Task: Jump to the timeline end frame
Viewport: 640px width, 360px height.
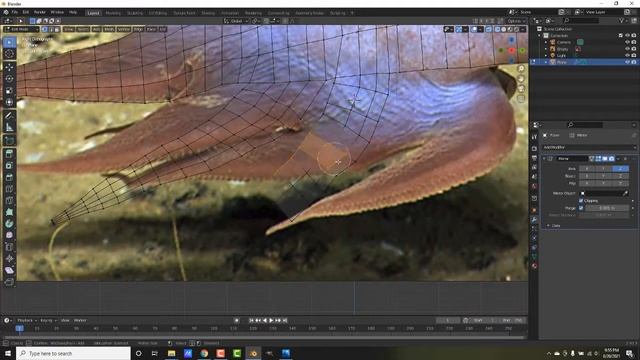Action: (285, 320)
